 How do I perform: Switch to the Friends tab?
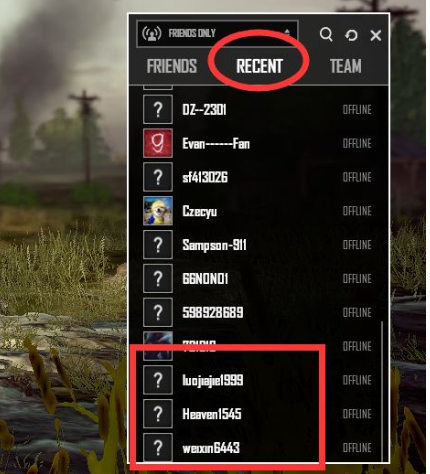[172, 66]
